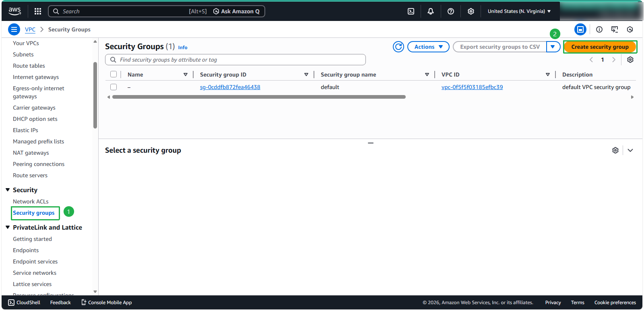Collapse PrivateLink and Lattice section

click(x=8, y=227)
